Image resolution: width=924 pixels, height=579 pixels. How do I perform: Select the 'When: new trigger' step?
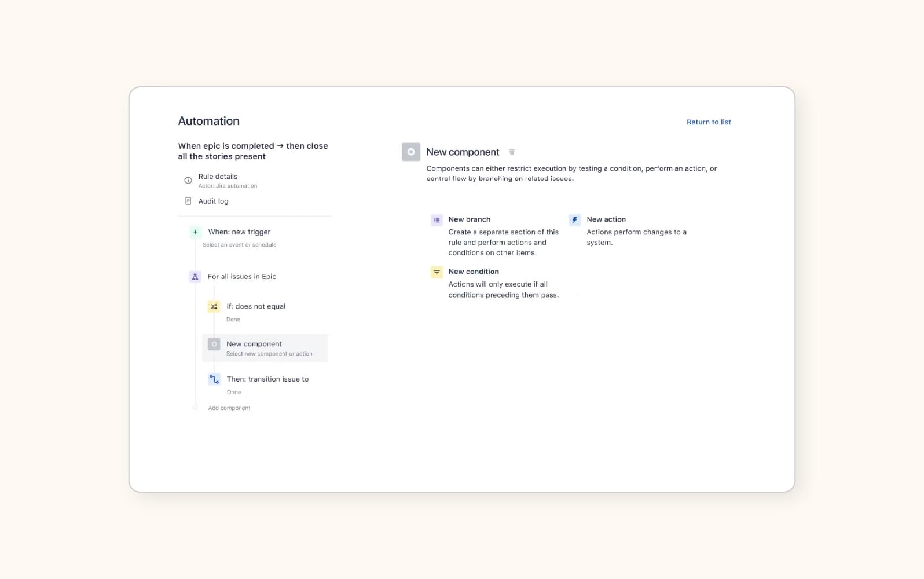tap(239, 232)
